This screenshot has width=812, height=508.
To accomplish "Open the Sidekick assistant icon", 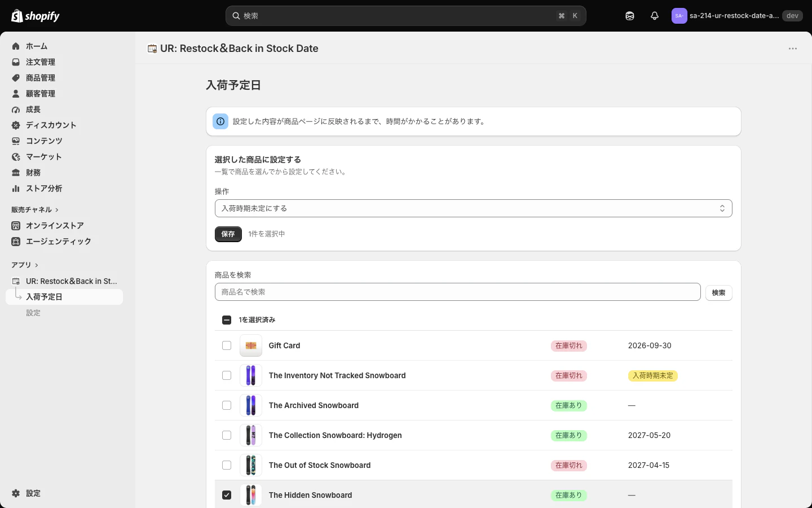I will click(x=630, y=16).
